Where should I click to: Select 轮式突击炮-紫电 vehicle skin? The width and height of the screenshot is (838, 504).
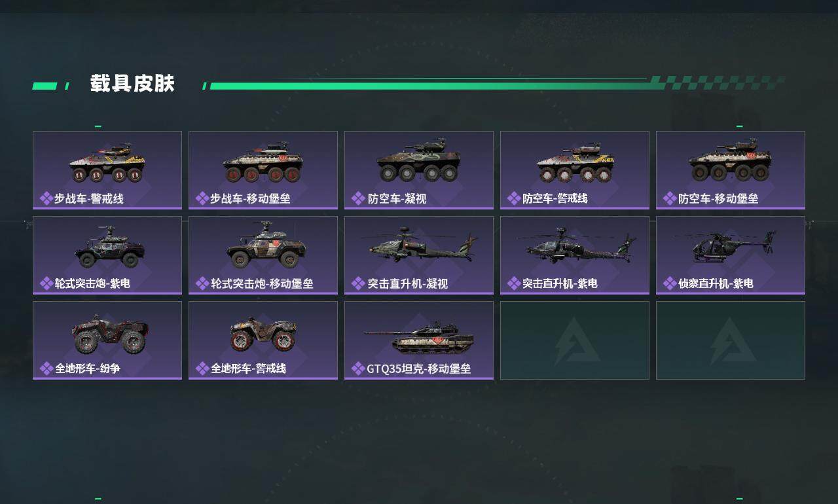(107, 255)
